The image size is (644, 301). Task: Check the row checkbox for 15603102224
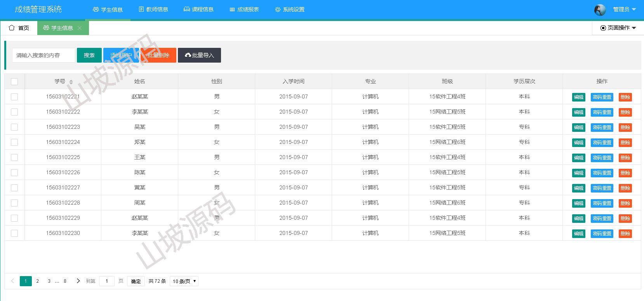pyautogui.click(x=14, y=142)
